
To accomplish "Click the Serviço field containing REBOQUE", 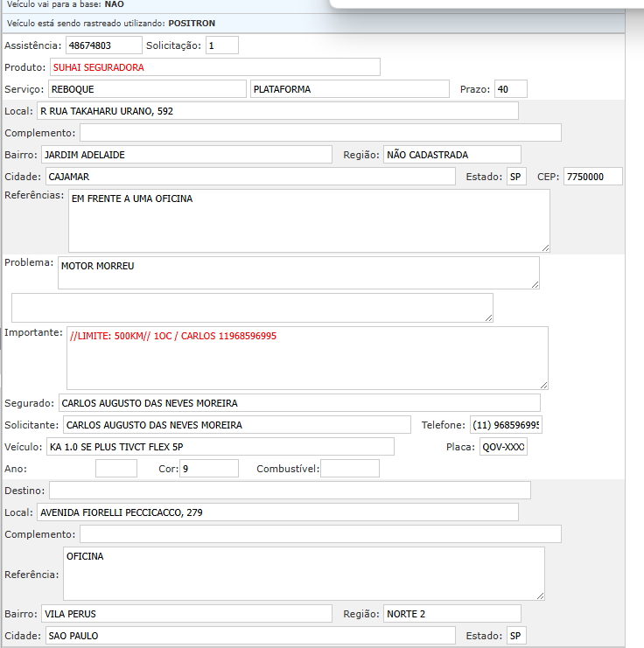I will (146, 89).
